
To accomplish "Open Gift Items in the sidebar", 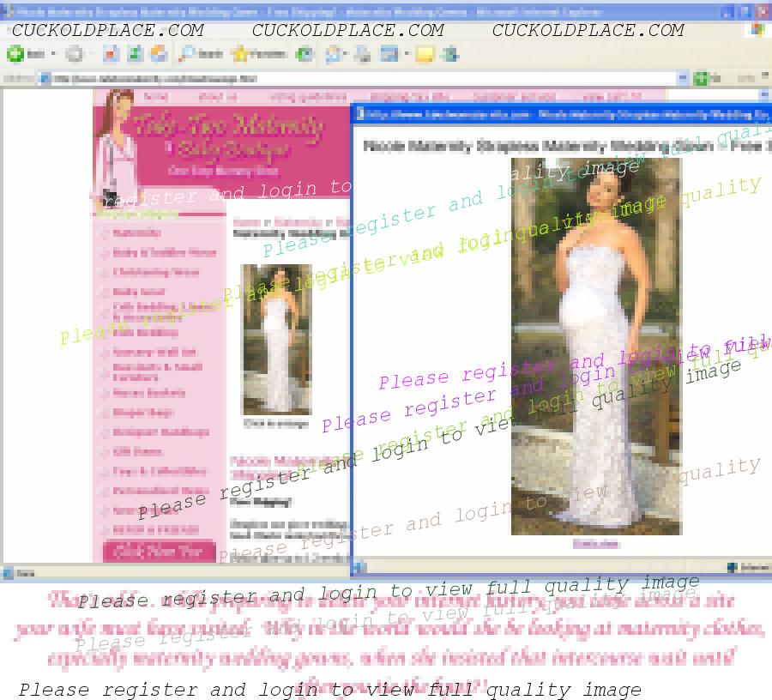I will (138, 452).
